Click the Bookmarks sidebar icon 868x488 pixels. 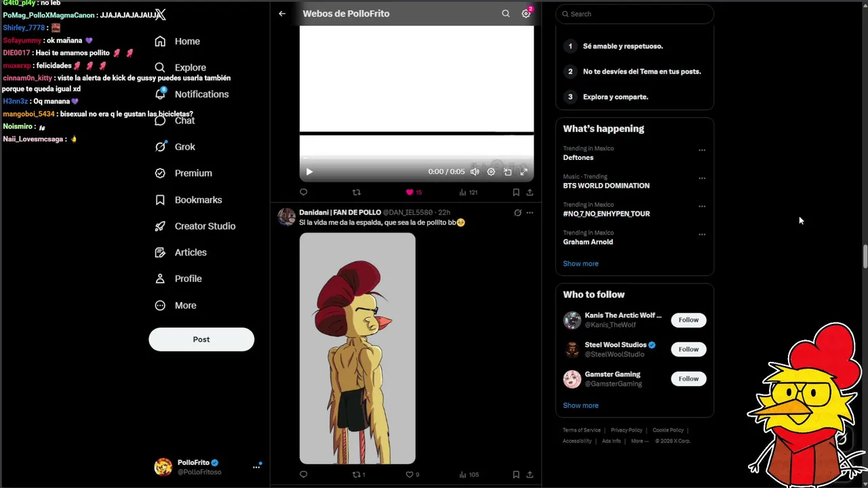click(x=160, y=200)
